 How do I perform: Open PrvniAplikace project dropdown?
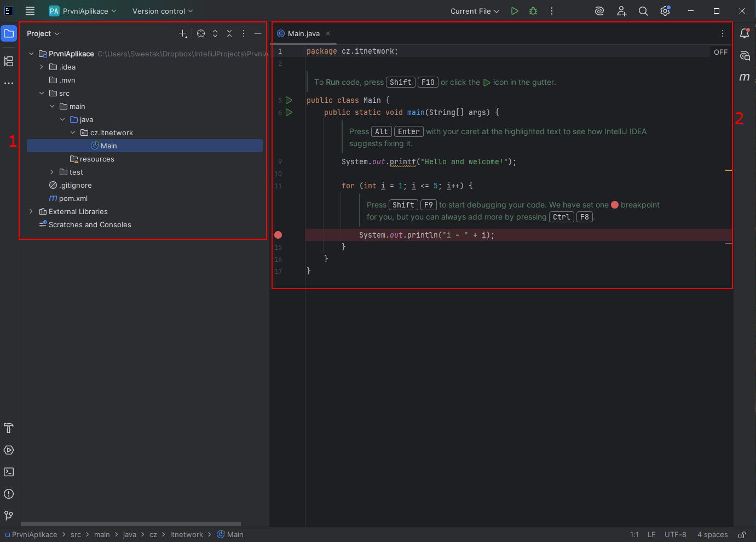(x=83, y=11)
